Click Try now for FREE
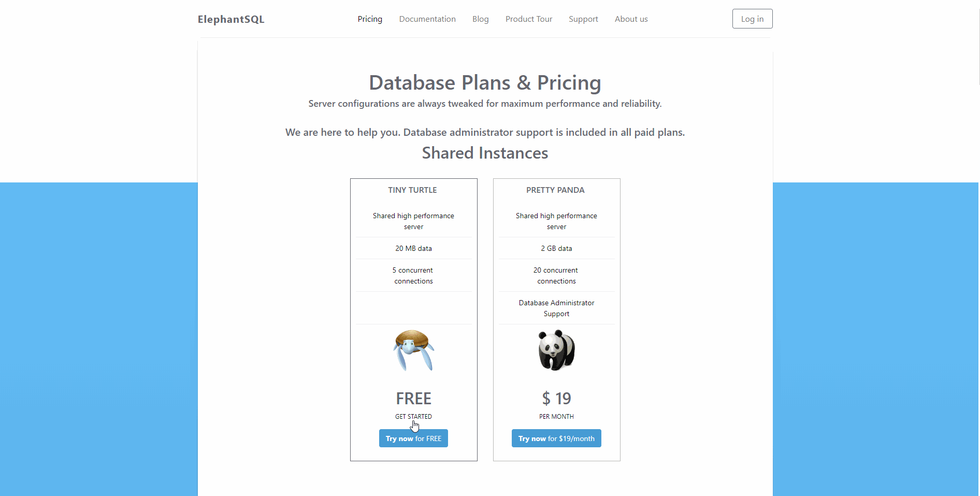The width and height of the screenshot is (980, 496). pyautogui.click(x=413, y=438)
